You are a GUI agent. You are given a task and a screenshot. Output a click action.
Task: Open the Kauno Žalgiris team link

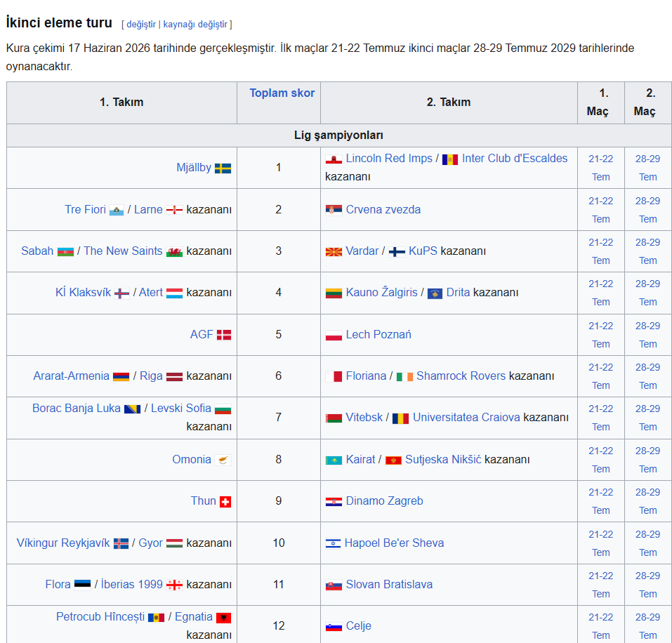[381, 293]
